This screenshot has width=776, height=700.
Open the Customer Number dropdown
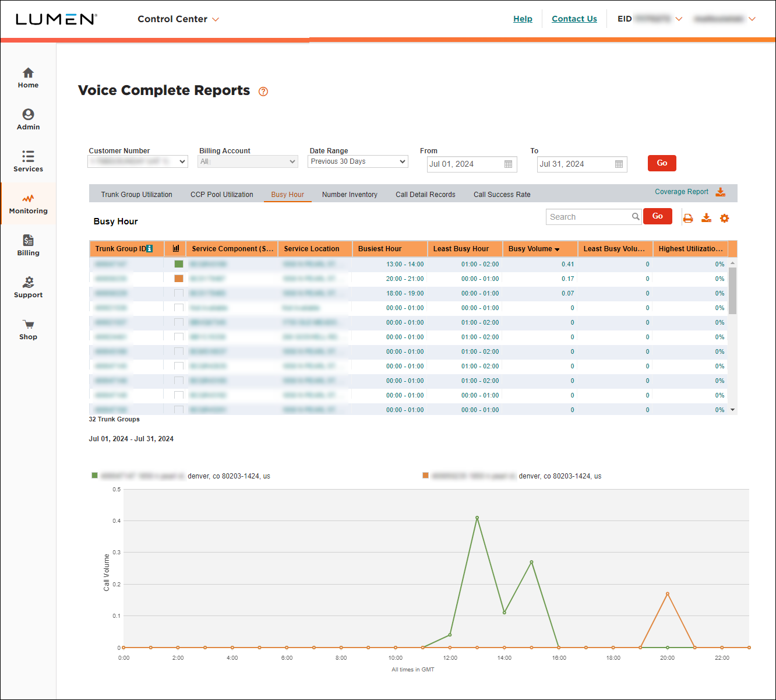click(137, 161)
